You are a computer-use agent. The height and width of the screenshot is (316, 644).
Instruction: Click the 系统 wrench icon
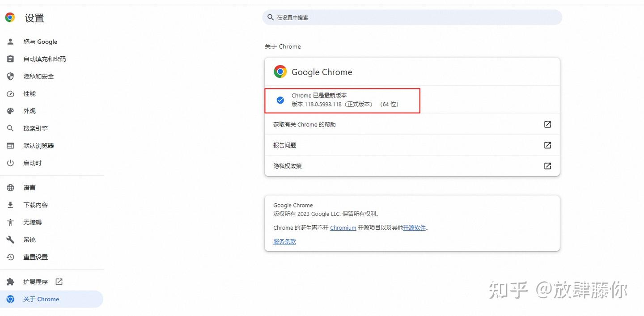click(x=10, y=240)
